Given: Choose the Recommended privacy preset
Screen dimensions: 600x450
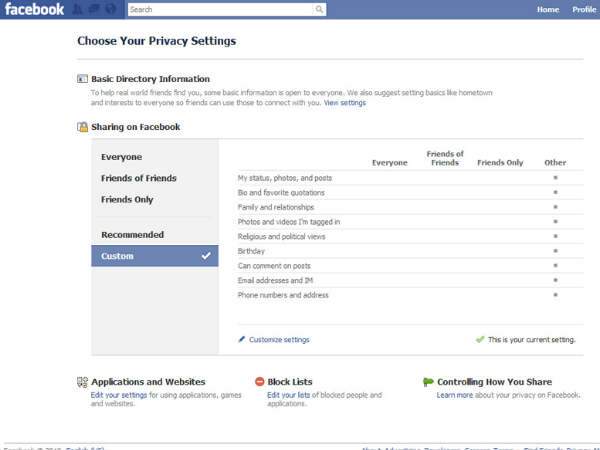Looking at the screenshot, I should (x=132, y=235).
